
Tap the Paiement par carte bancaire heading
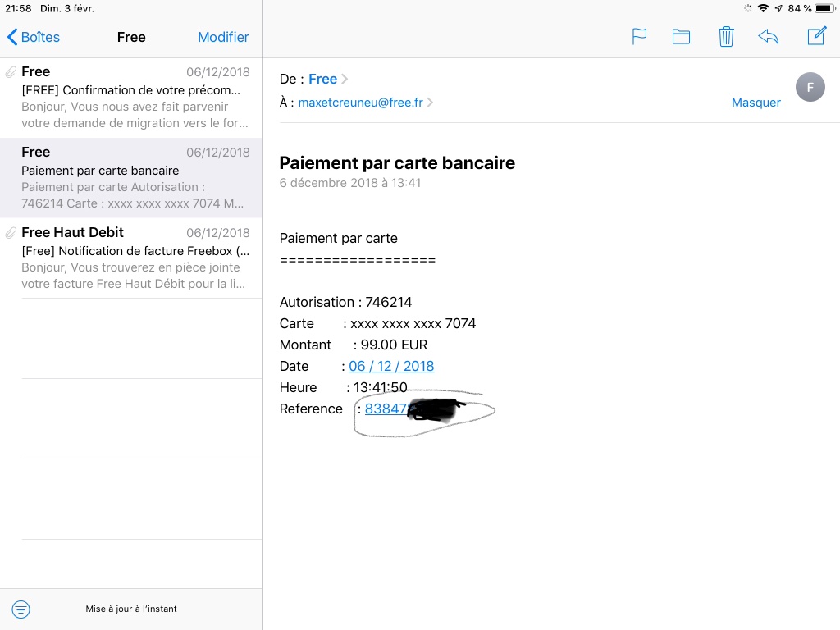click(397, 163)
